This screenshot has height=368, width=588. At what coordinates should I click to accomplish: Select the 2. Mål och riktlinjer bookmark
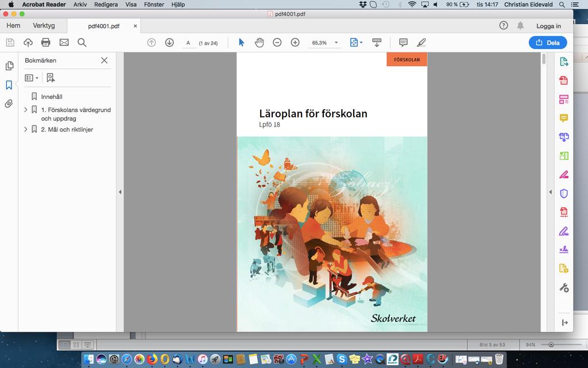pyautogui.click(x=67, y=129)
